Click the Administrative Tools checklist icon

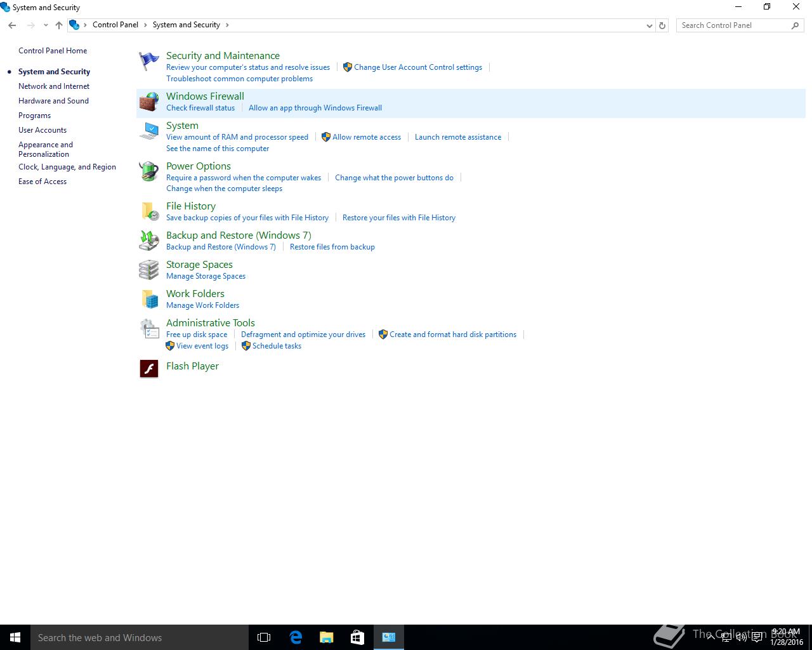click(149, 329)
